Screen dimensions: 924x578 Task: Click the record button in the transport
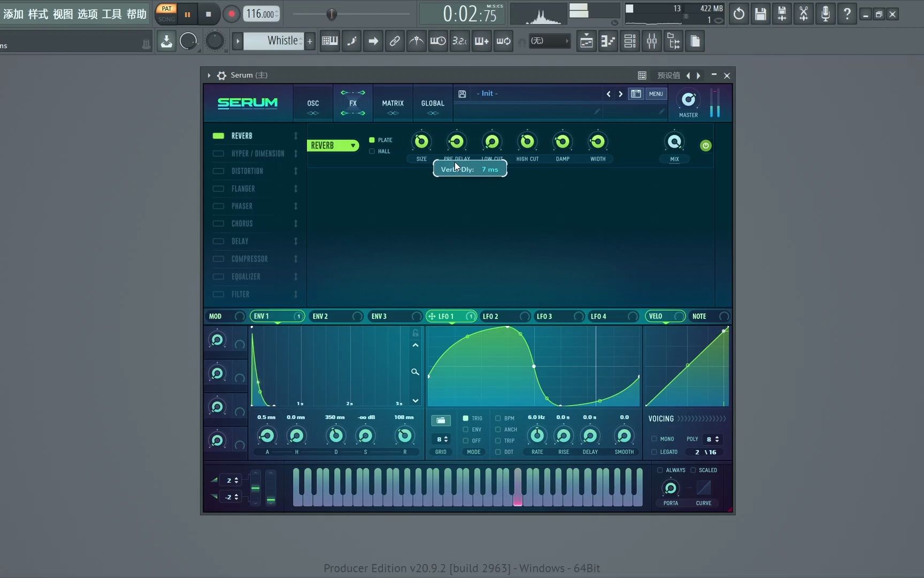pyautogui.click(x=232, y=14)
